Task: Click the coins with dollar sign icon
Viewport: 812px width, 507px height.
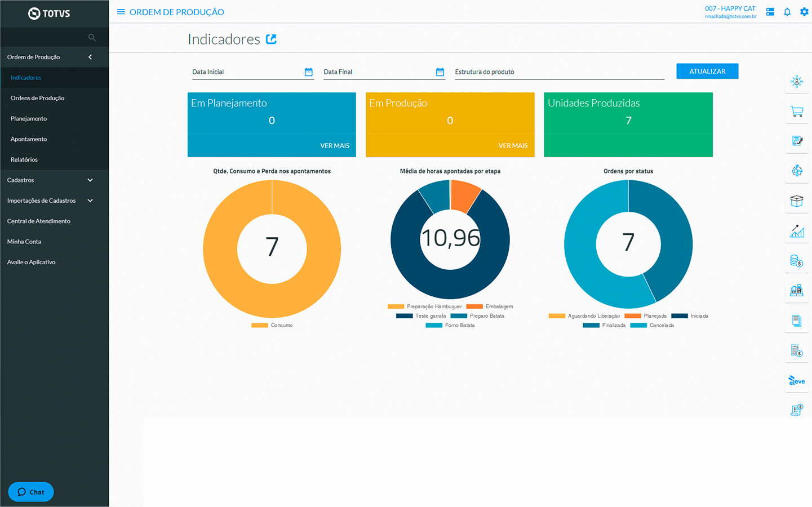Action: pyautogui.click(x=796, y=261)
